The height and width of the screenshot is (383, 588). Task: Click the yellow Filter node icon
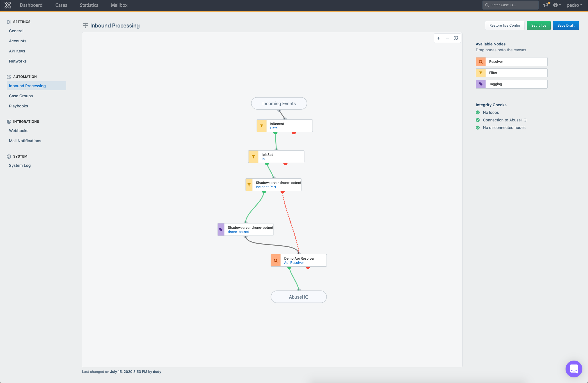coord(481,73)
